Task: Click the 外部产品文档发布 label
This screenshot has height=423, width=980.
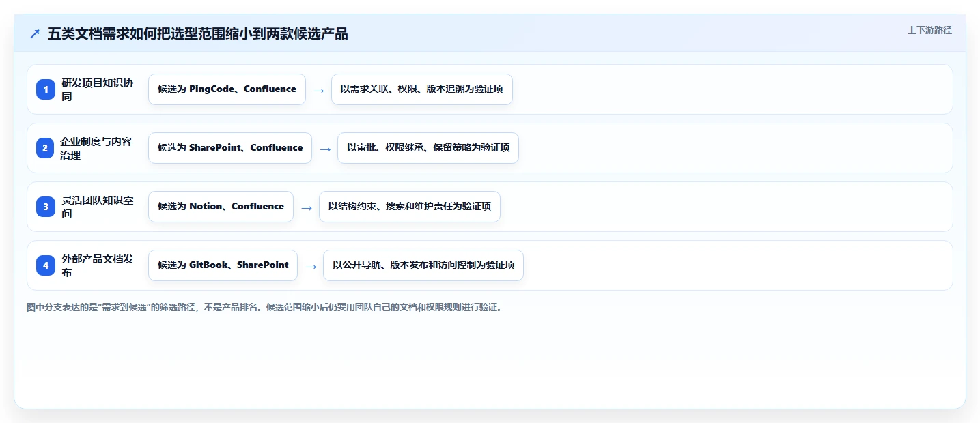Action: click(98, 265)
